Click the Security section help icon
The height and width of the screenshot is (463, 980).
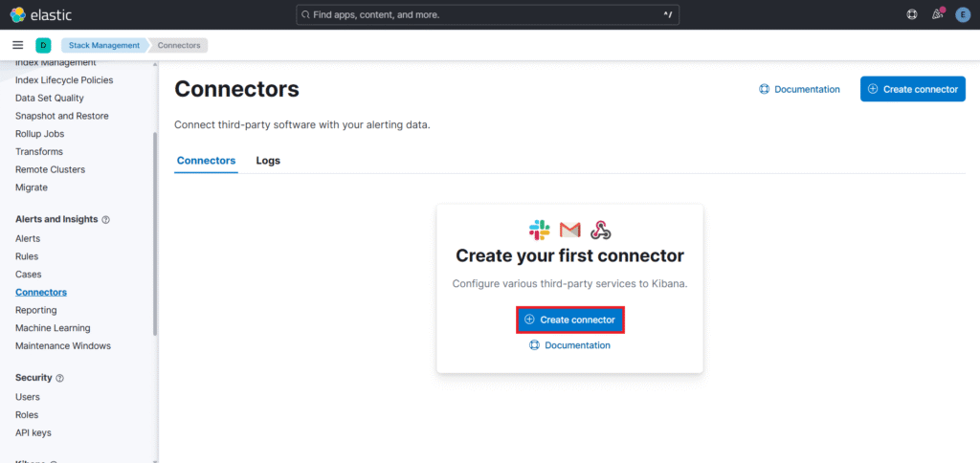[60, 378]
